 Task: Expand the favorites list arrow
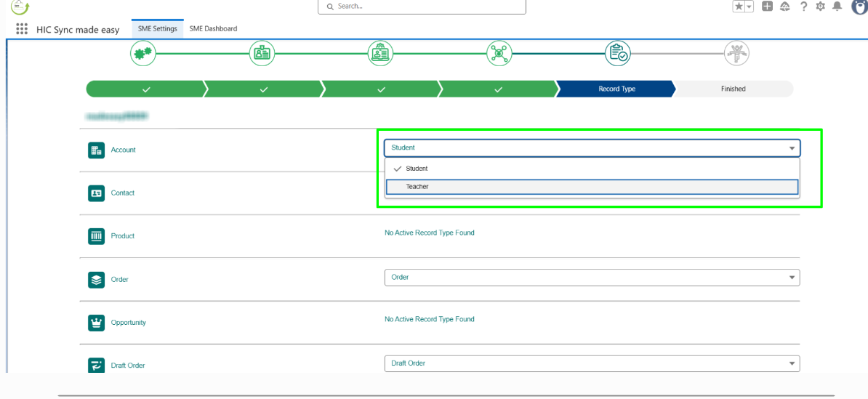tap(749, 6)
